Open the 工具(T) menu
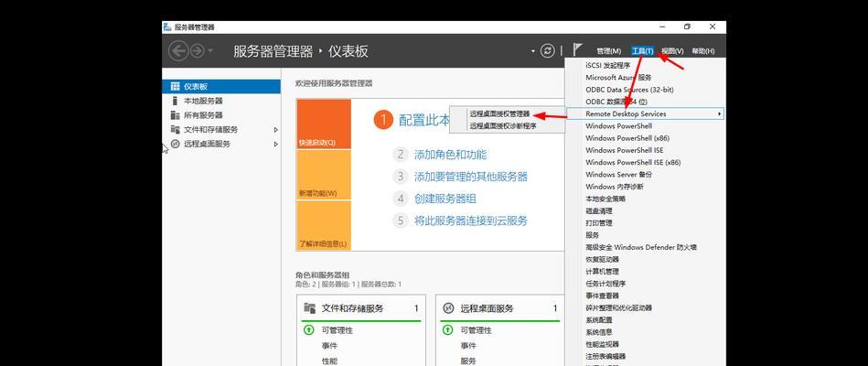 [x=642, y=51]
